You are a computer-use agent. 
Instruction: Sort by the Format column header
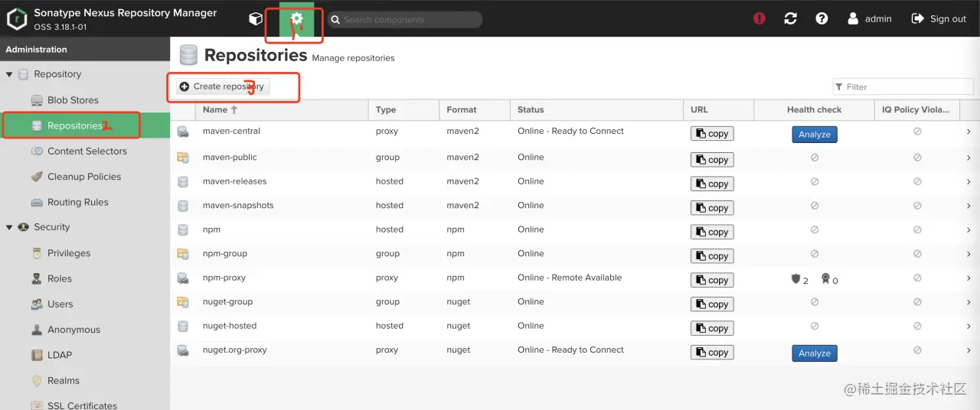coord(475,109)
